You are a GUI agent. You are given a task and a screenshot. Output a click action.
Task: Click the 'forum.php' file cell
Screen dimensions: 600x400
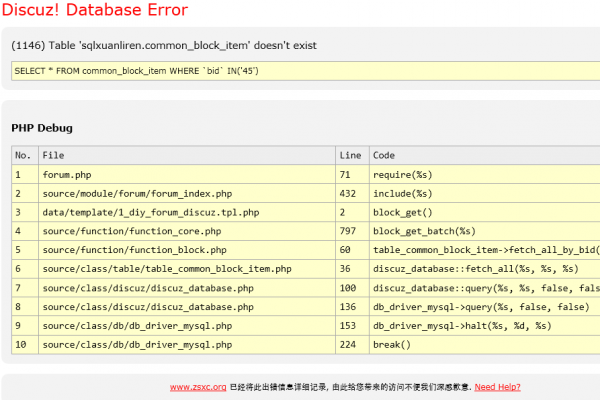tap(187, 175)
